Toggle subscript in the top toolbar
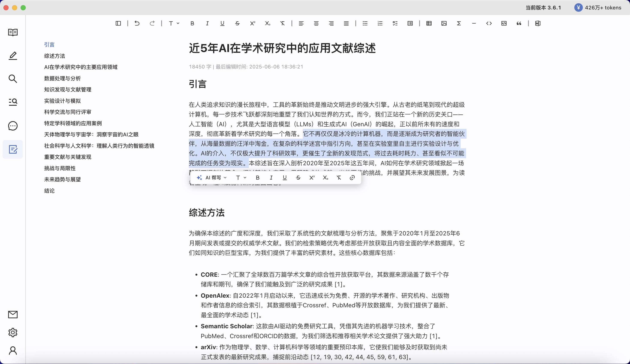Screen dimensions: 630x364 (x=267, y=23)
